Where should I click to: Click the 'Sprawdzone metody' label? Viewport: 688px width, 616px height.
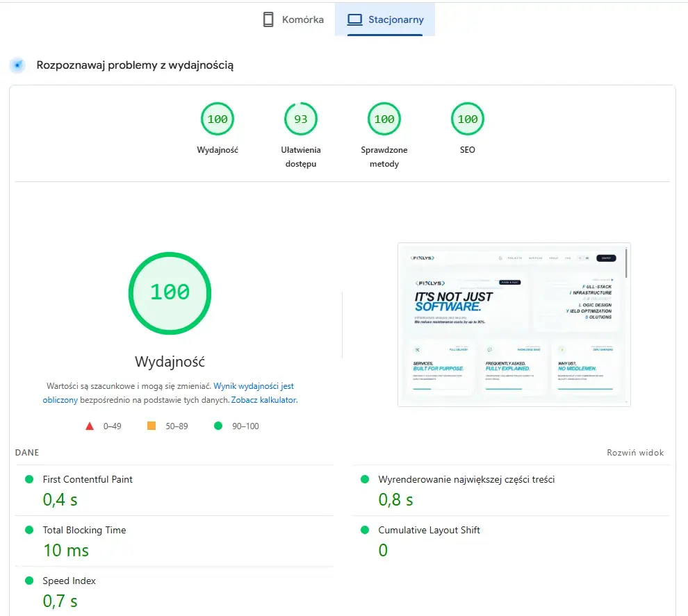coord(384,156)
